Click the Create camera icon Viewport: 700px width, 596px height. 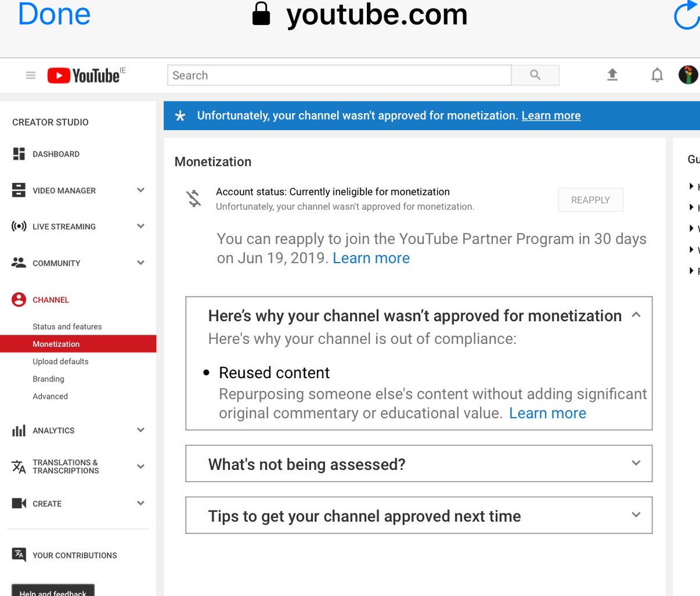(19, 503)
